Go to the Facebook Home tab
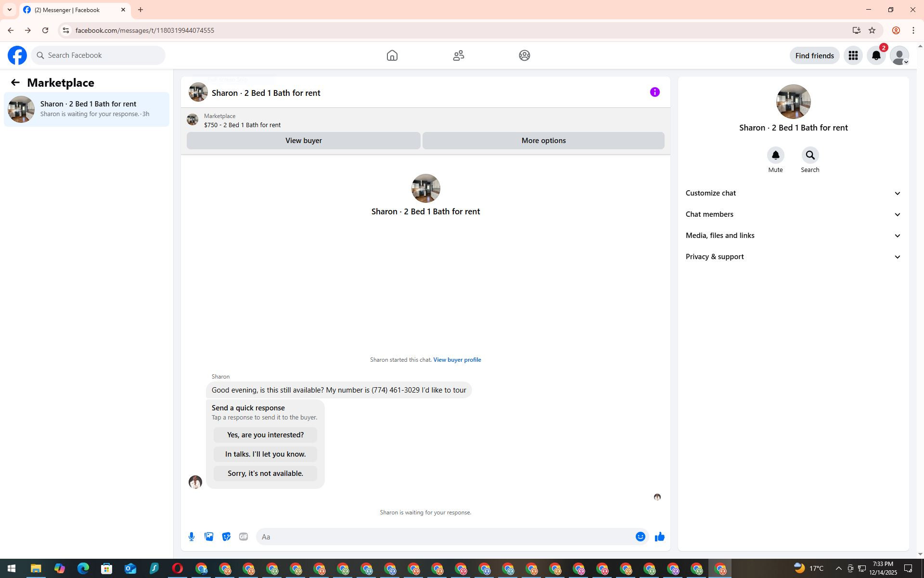924x578 pixels. (392, 55)
